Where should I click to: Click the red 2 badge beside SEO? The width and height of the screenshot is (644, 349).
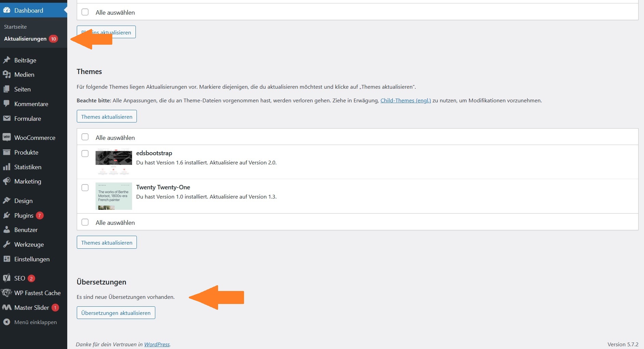click(x=31, y=278)
